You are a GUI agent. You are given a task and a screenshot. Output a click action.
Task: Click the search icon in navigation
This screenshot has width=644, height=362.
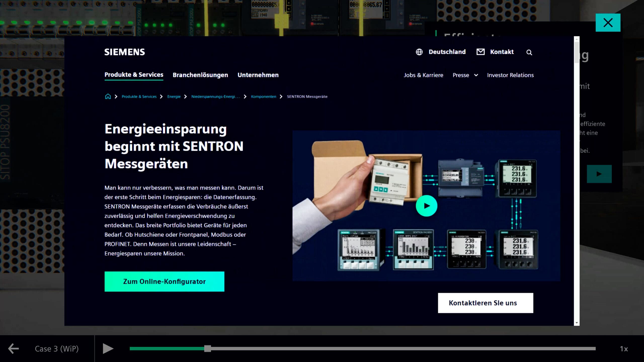[x=530, y=52]
